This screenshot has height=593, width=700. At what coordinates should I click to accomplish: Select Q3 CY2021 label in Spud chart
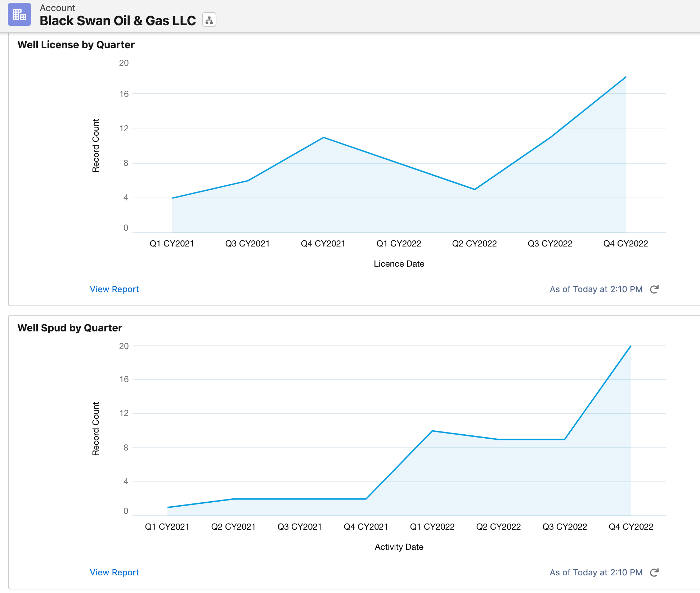pos(300,527)
